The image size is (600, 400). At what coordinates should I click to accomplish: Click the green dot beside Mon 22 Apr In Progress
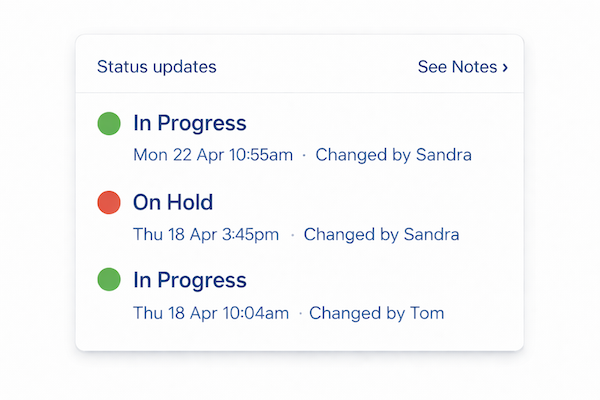click(109, 124)
